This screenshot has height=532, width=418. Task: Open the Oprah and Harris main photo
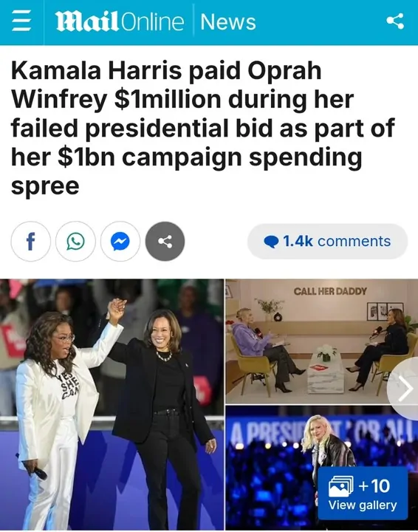(112, 405)
